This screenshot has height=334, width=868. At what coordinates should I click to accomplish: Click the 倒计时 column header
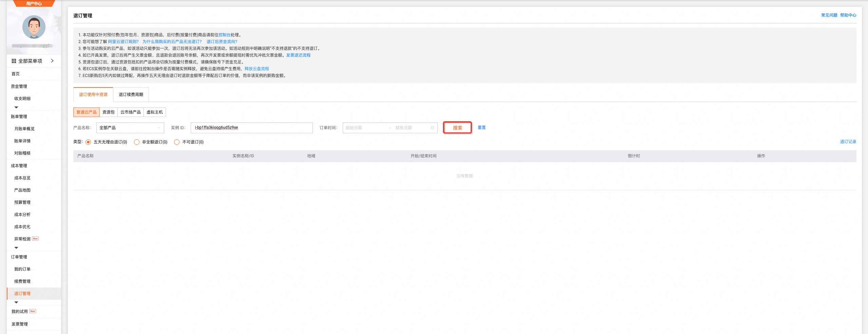tap(634, 156)
